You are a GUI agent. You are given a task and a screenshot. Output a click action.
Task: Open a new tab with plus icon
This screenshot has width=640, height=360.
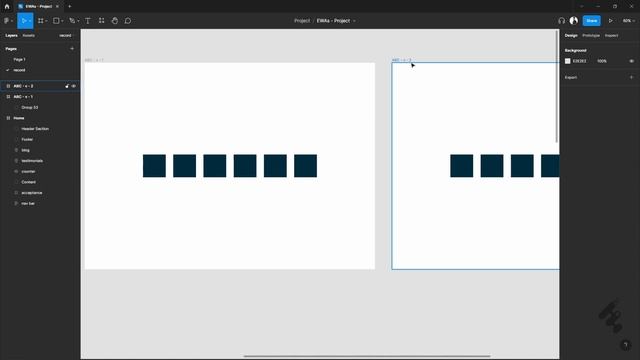[x=69, y=7]
